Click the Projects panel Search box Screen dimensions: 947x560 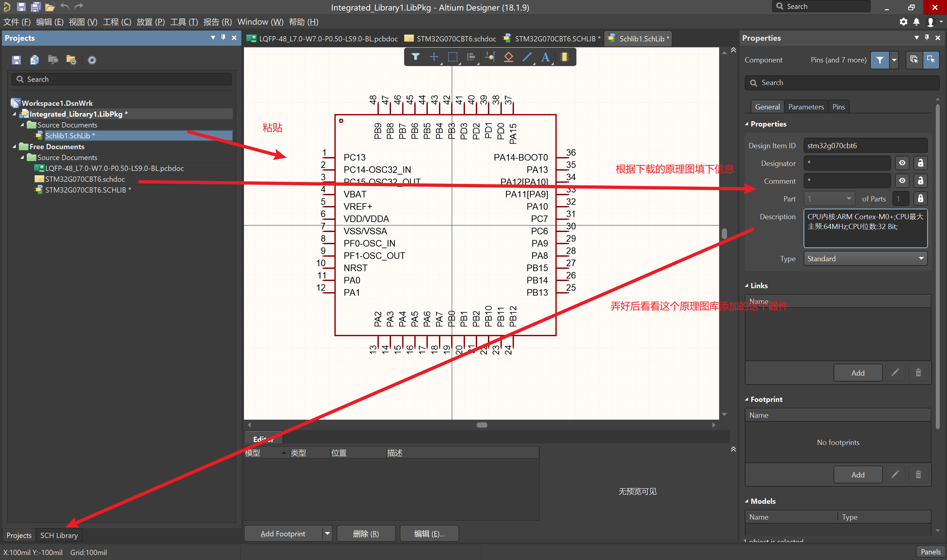click(x=122, y=79)
